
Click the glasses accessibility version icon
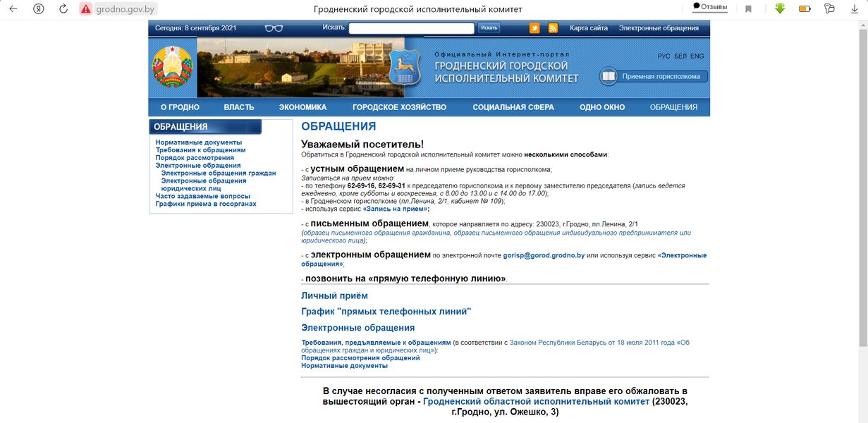[x=274, y=28]
